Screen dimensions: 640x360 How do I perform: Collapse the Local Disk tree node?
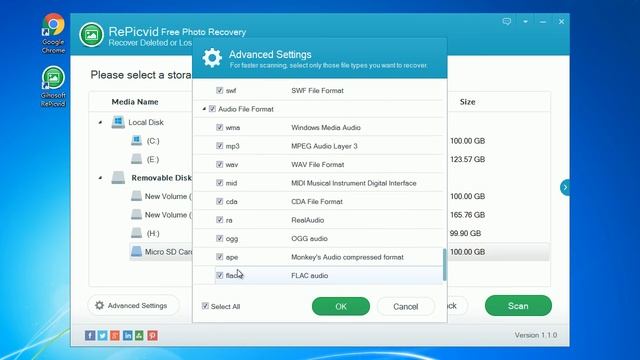[x=100, y=122]
